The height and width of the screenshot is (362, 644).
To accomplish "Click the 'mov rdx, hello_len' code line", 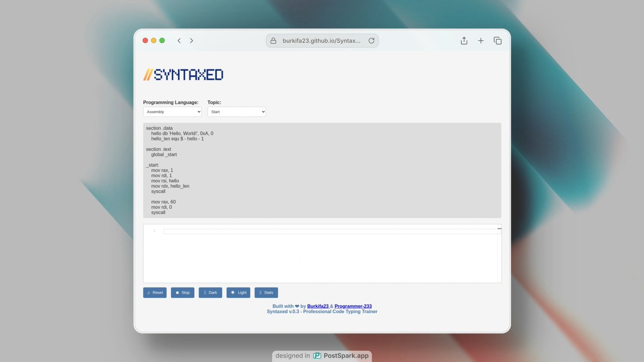I will click(x=170, y=186).
